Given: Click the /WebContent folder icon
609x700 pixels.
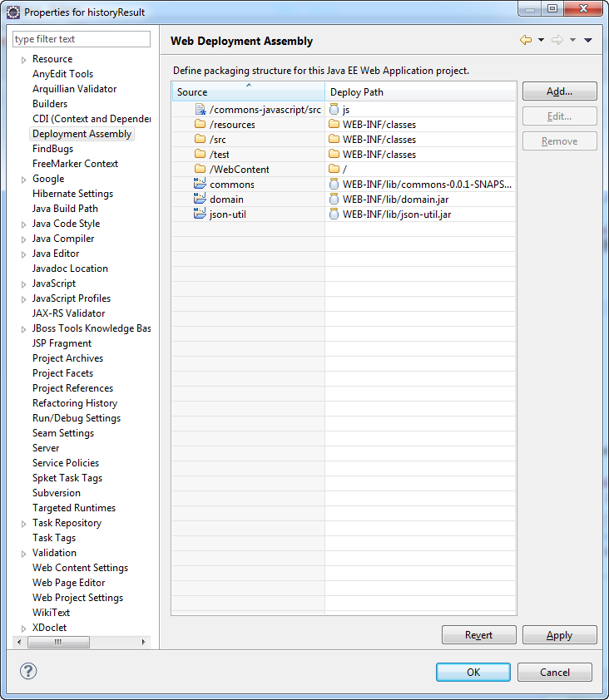Looking at the screenshot, I should 200,170.
